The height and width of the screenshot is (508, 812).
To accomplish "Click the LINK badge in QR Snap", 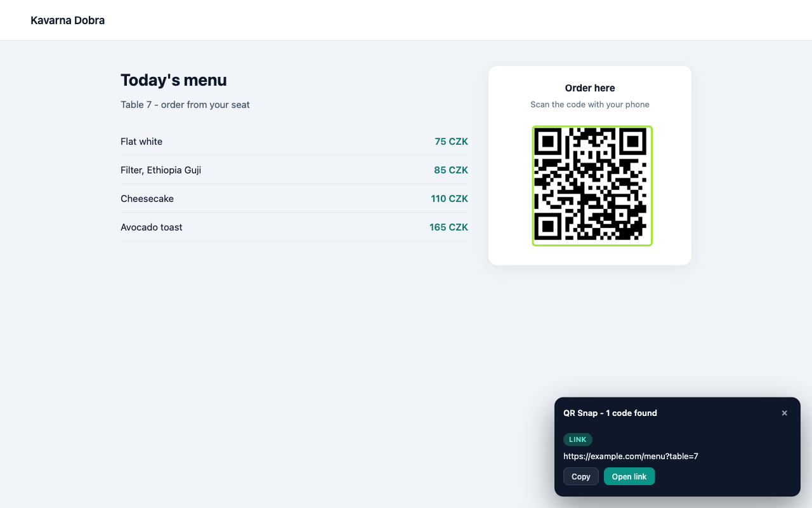I will [x=578, y=439].
